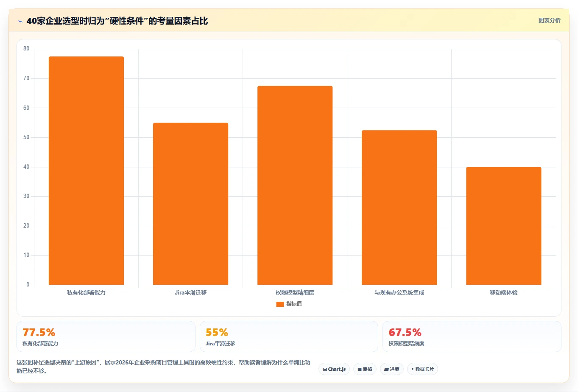Select the Jira平滑迁移 bar
The image size is (578, 392).
(190, 204)
